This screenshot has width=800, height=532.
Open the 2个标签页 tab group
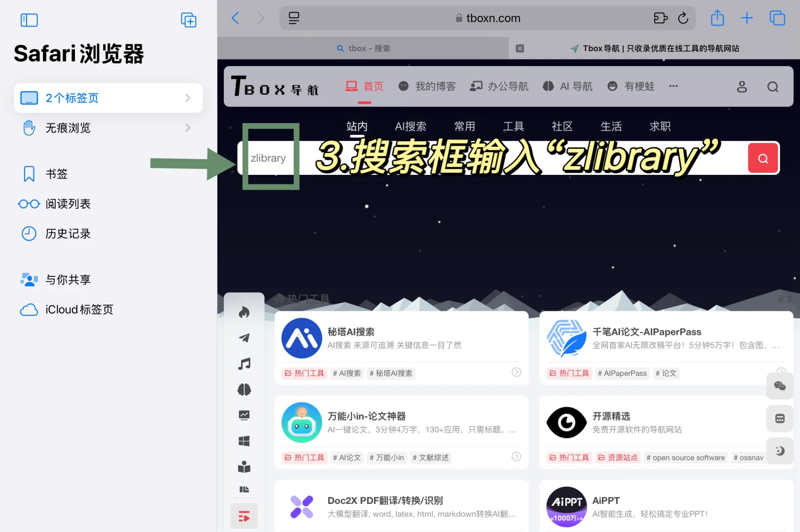pyautogui.click(x=108, y=98)
